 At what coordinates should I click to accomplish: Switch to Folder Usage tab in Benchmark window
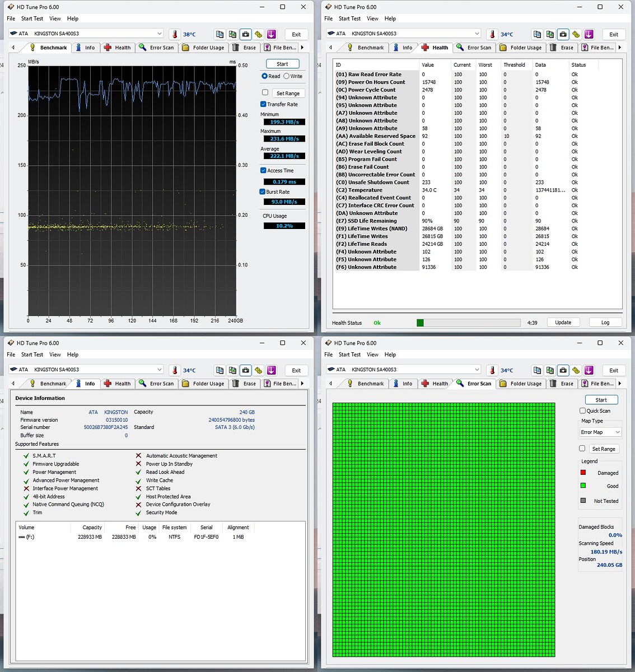click(203, 48)
